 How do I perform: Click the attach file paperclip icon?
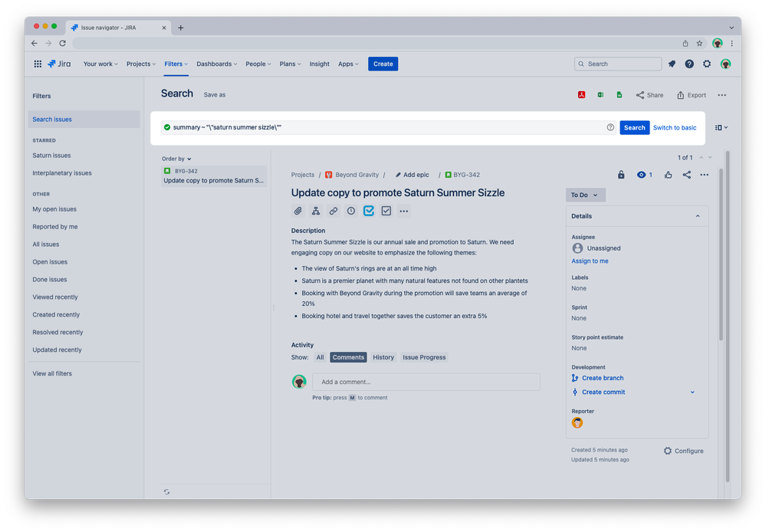[298, 211]
